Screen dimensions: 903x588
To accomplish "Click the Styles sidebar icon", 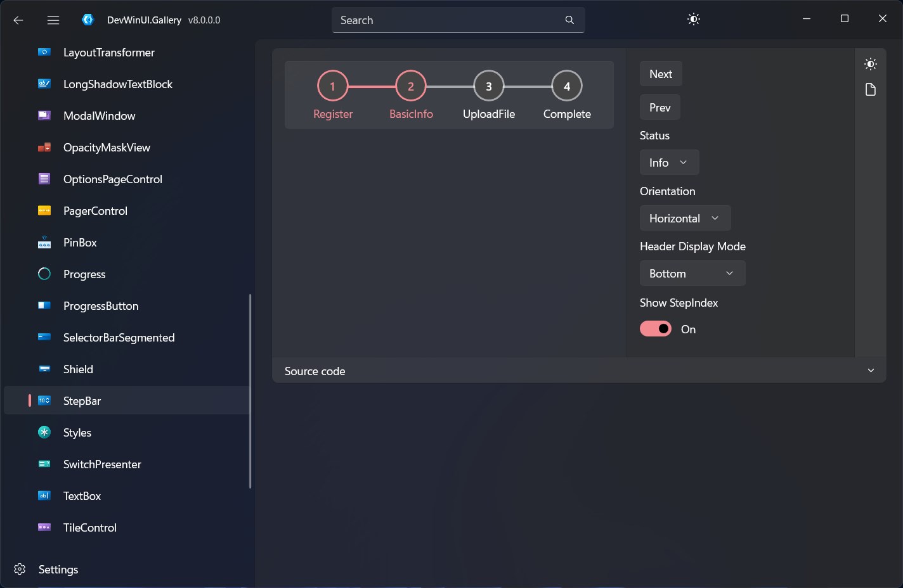I will [x=44, y=432].
